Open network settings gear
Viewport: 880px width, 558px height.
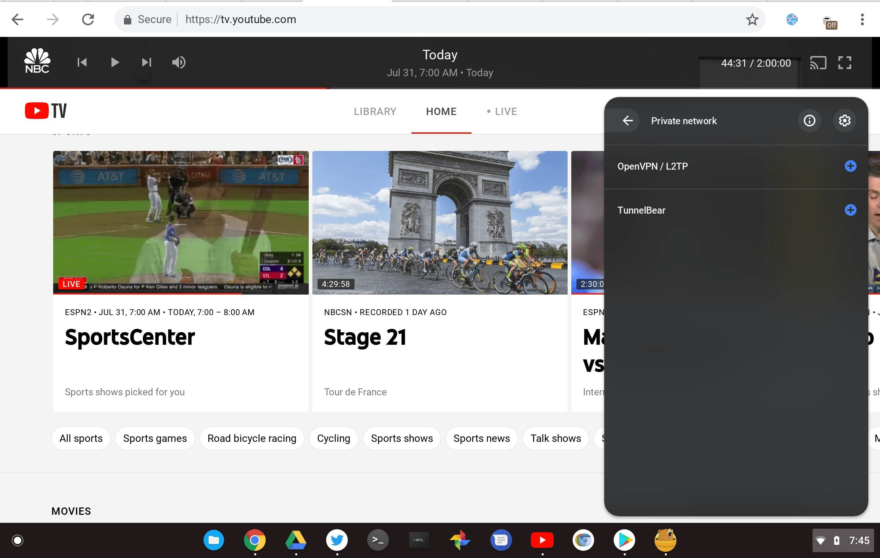click(845, 121)
